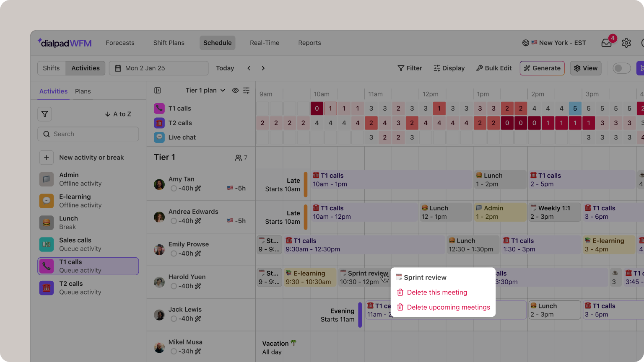The image size is (644, 362).
Task: Click Andrea Edwards' Weekly 1:1 block
Action: coord(555,212)
